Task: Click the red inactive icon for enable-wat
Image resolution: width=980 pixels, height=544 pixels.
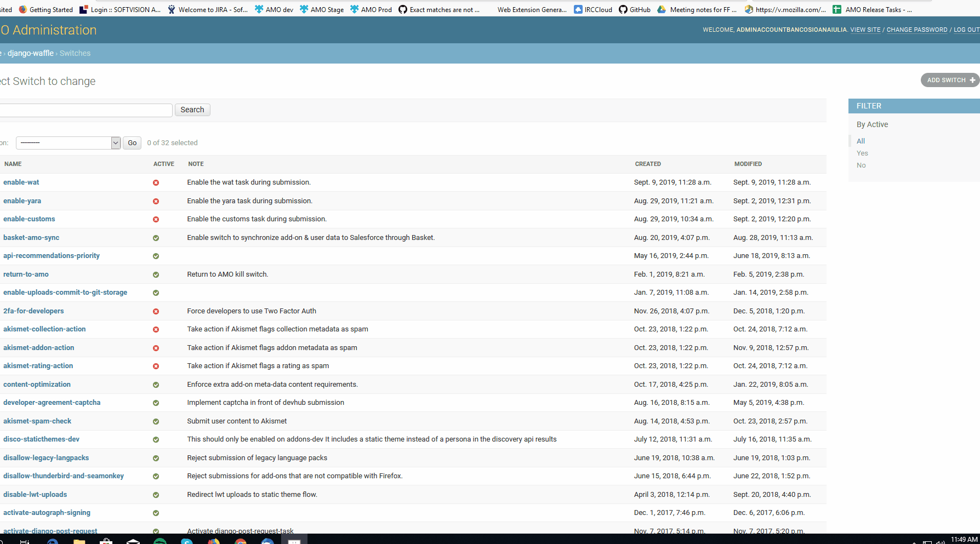Action: click(156, 182)
